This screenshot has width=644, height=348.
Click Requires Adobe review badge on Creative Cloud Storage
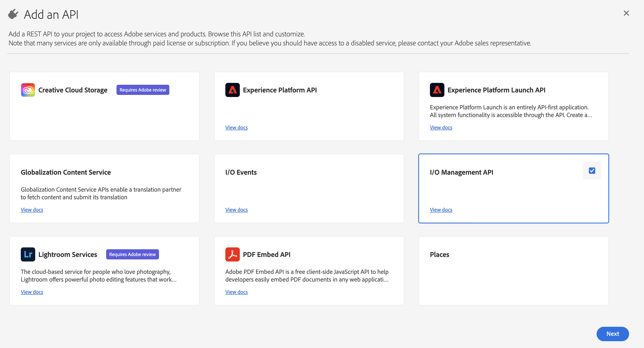click(142, 90)
